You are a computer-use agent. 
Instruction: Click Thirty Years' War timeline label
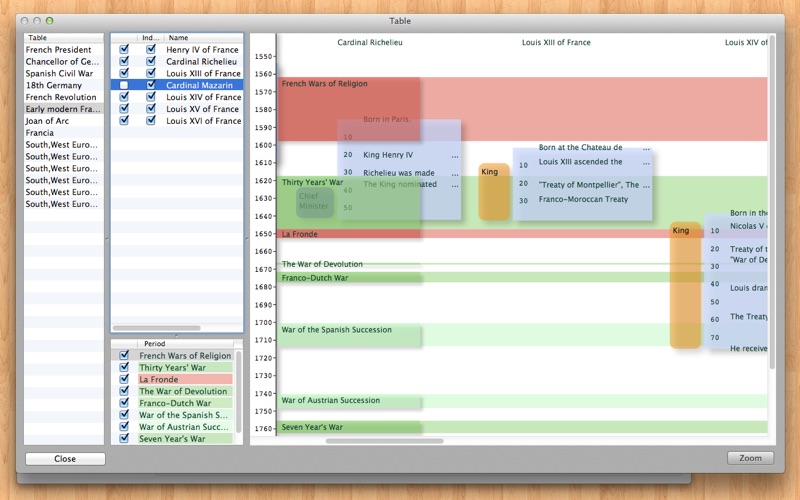[x=312, y=182]
